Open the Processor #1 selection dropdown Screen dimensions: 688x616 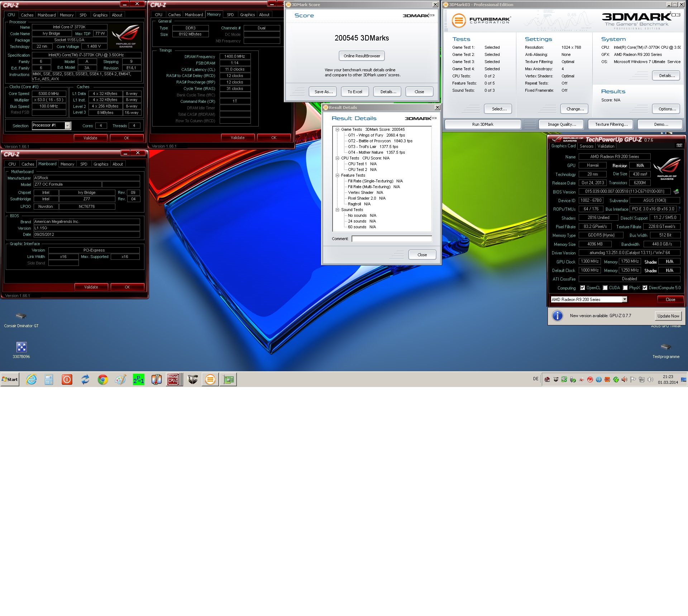pyautogui.click(x=67, y=125)
